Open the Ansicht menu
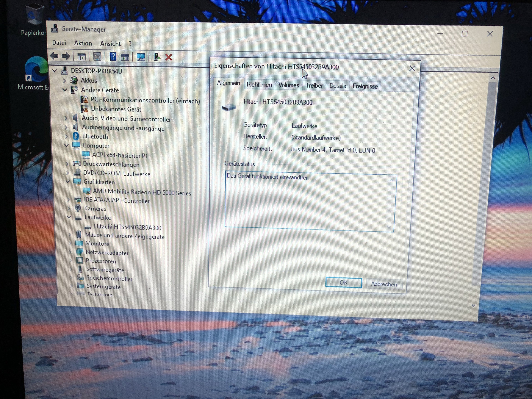This screenshot has width=532, height=399. [110, 44]
